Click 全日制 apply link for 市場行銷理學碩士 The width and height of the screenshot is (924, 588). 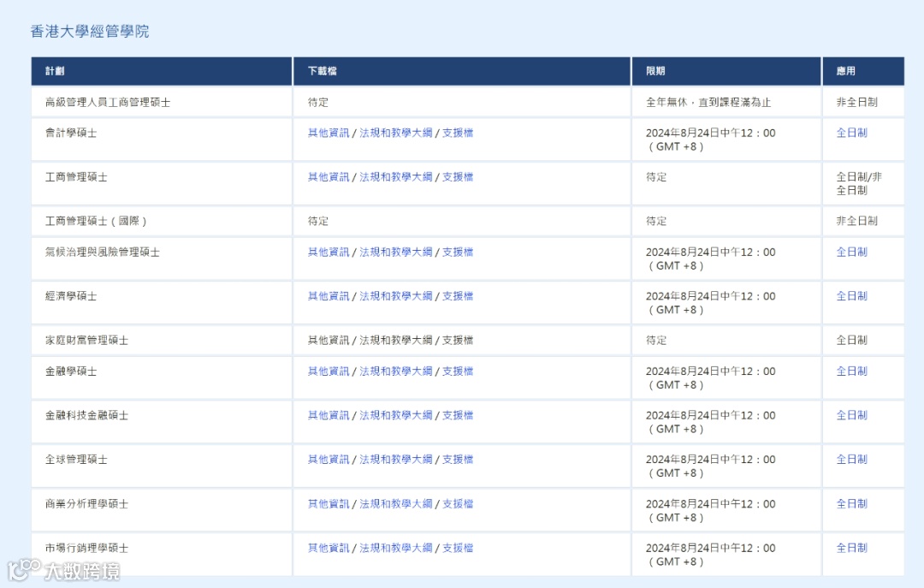point(851,548)
